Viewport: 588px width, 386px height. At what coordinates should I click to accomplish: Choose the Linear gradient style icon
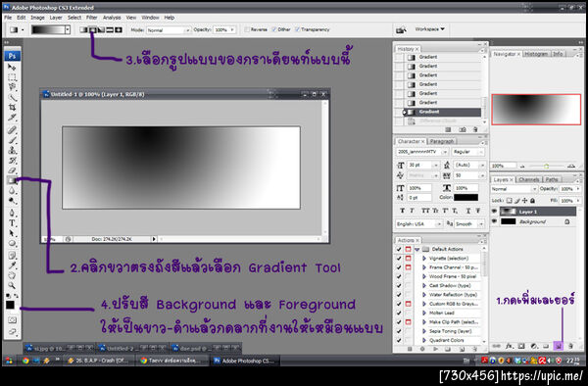pyautogui.click(x=83, y=29)
